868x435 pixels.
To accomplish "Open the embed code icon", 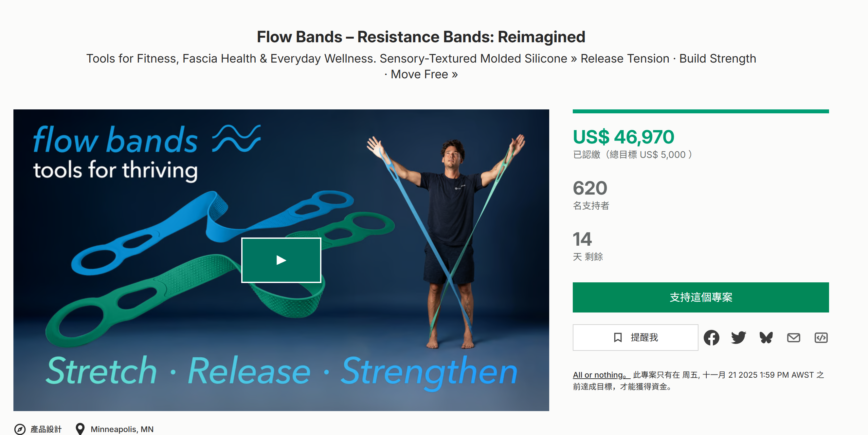I will tap(821, 337).
